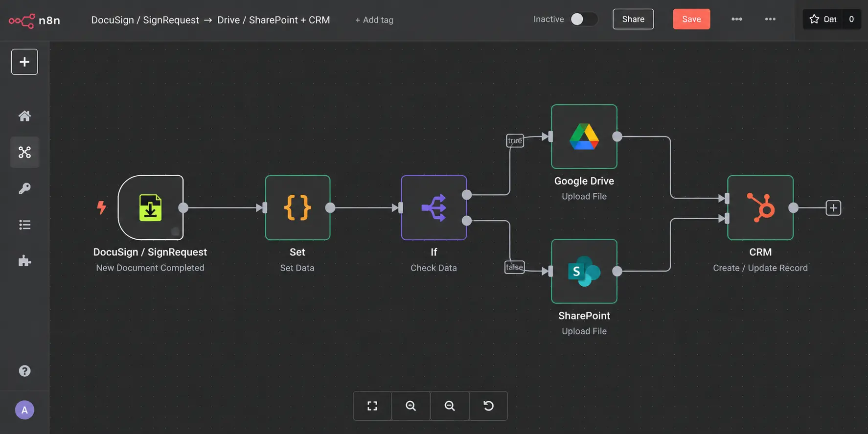Select the SharePoint upload node
The height and width of the screenshot is (434, 868).
click(x=584, y=271)
